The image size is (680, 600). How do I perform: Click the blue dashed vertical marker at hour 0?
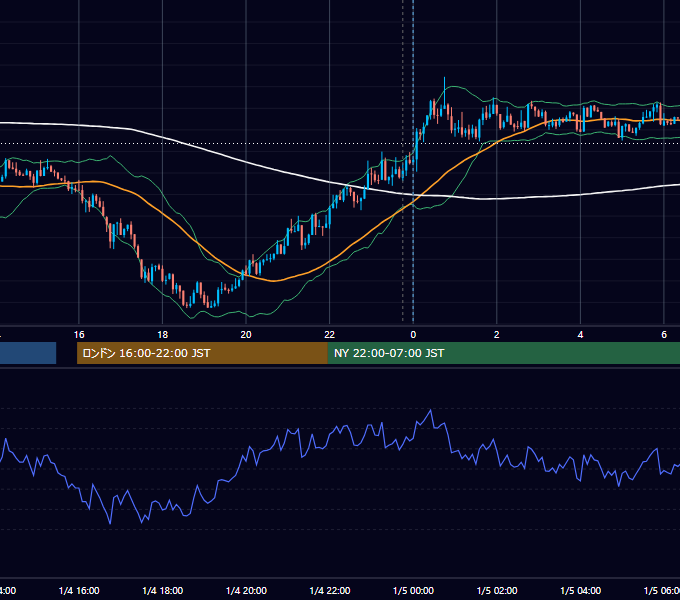point(413,161)
